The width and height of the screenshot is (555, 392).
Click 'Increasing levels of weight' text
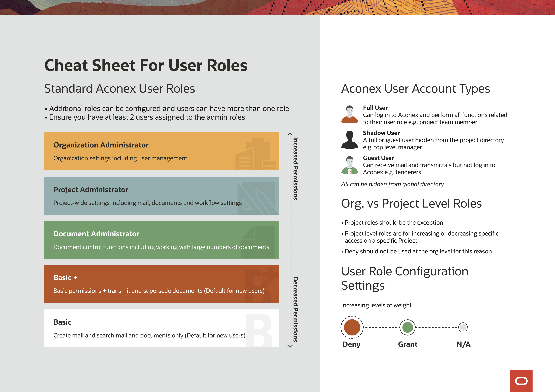376,305
